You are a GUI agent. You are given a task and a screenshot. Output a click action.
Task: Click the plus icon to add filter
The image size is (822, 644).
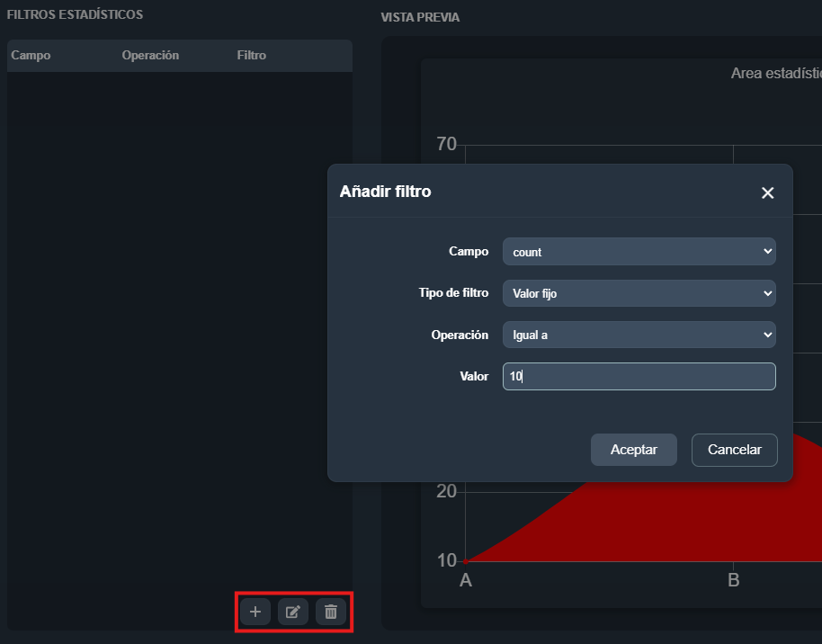pos(255,612)
